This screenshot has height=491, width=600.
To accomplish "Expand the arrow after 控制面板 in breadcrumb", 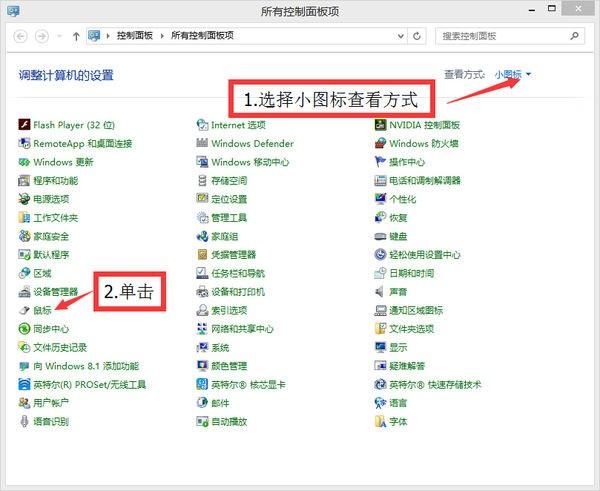I will (162, 36).
